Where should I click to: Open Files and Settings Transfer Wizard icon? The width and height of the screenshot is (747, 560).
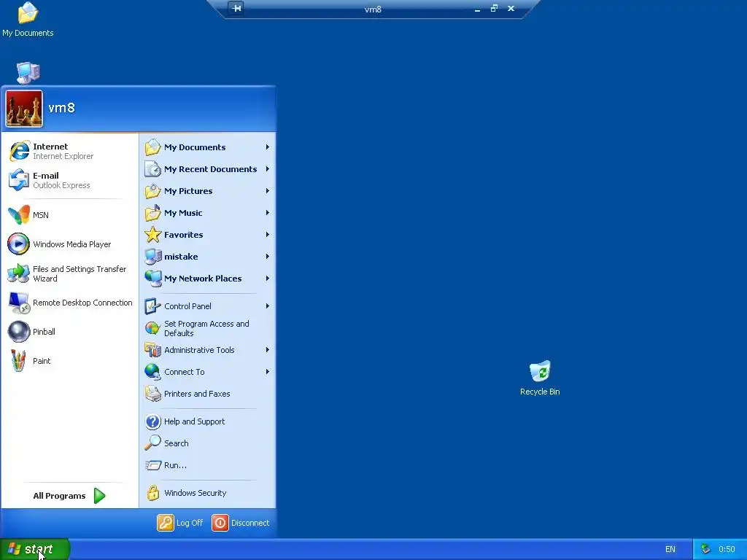click(x=18, y=273)
